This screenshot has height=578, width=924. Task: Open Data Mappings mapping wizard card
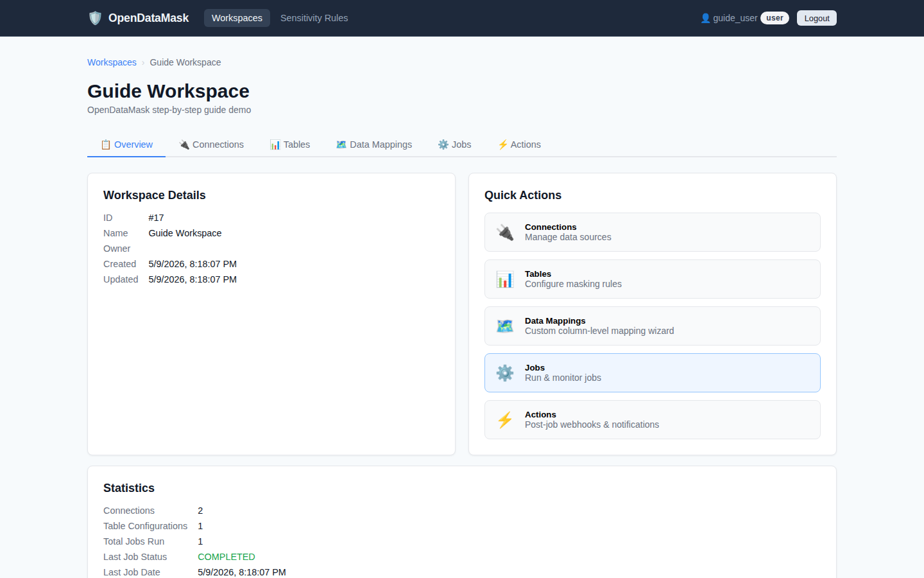click(653, 326)
